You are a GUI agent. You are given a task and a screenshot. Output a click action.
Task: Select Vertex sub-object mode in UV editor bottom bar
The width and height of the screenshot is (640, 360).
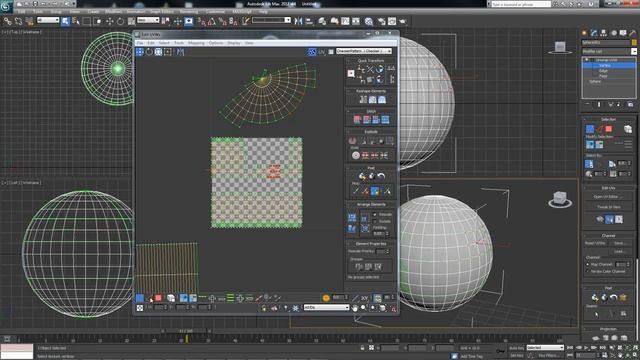pos(140,298)
